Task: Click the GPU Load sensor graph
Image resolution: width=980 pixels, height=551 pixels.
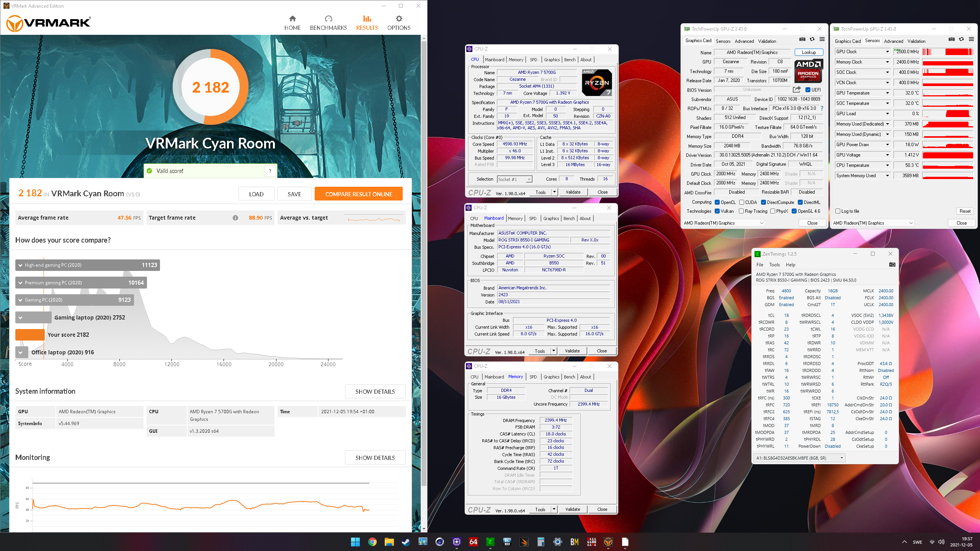Action: (x=948, y=114)
